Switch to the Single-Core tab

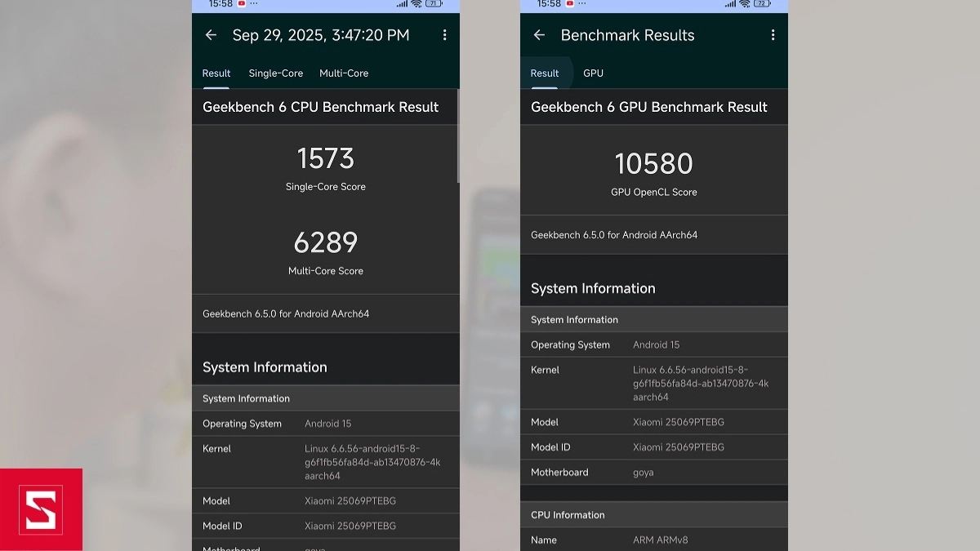pyautogui.click(x=275, y=73)
